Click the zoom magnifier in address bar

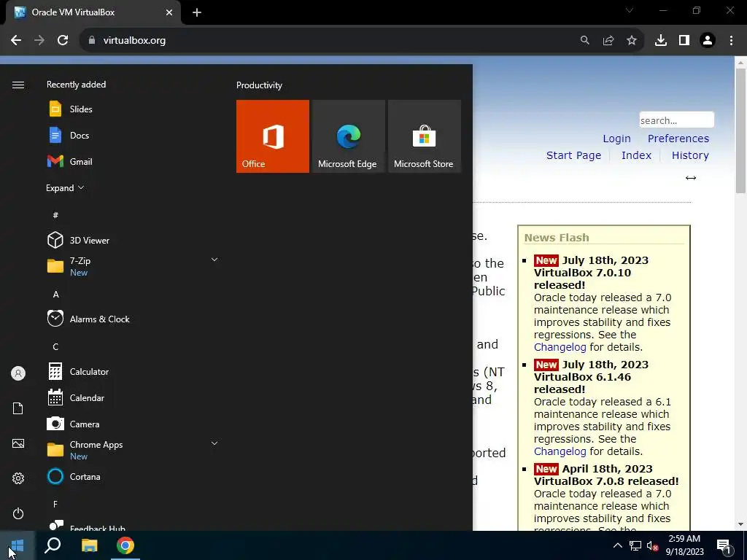(585, 41)
